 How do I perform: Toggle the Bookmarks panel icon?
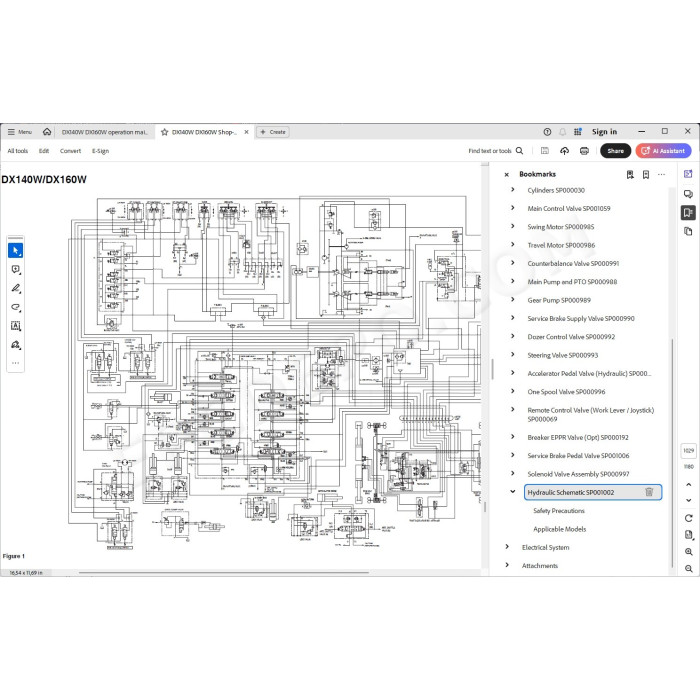click(x=688, y=212)
